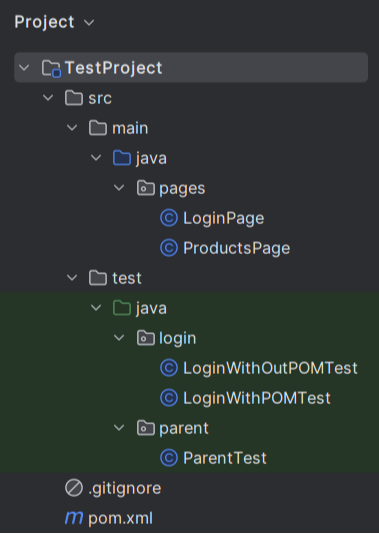This screenshot has width=379, height=534.
Task: Click the .gitignore file icon
Action: [74, 488]
